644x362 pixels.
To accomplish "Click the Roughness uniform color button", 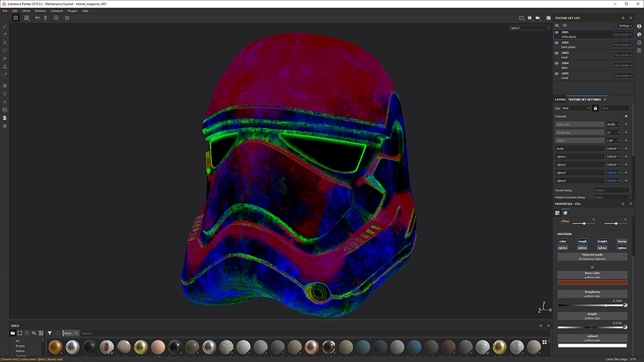I will (x=592, y=294).
